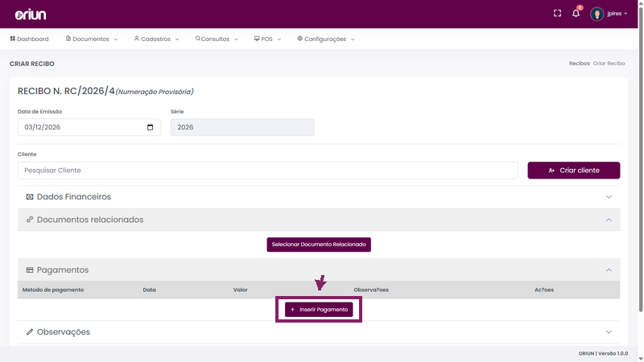Open calendar picker in Data de Emissão

coord(150,127)
